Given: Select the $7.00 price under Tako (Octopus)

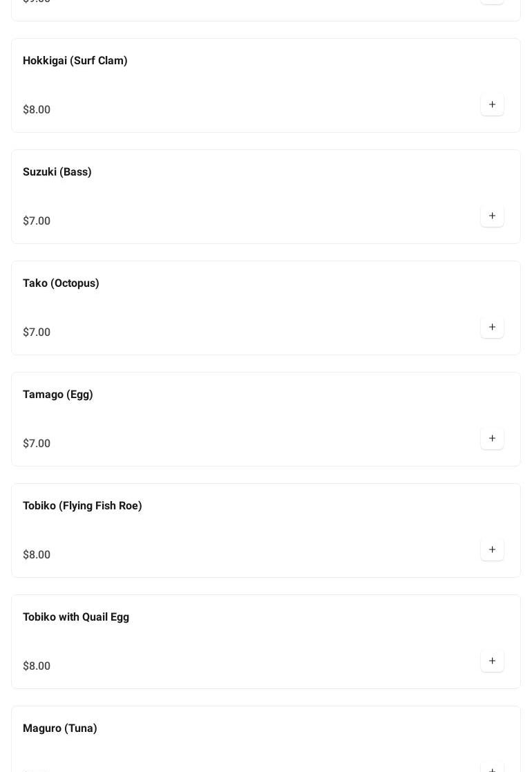Looking at the screenshot, I should coord(37,332).
